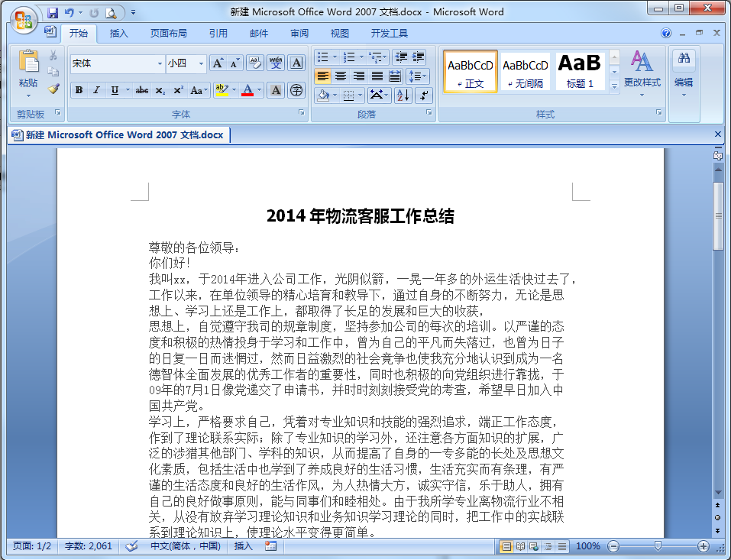Apply 标题 1 style

(580, 72)
